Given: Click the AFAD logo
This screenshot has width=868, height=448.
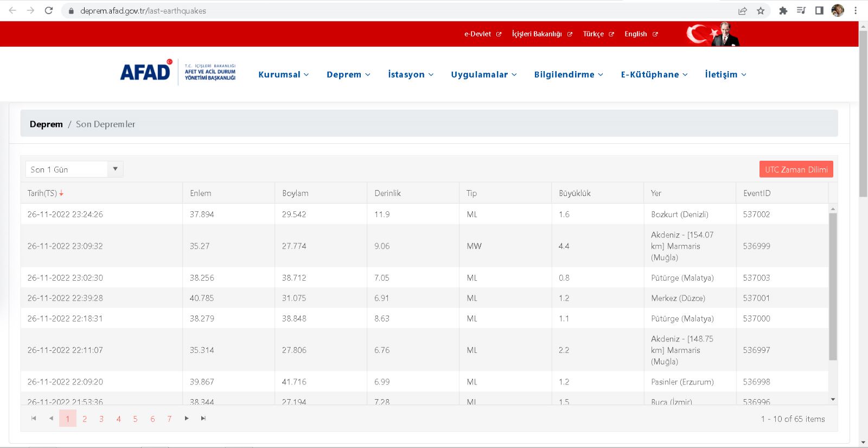Looking at the screenshot, I should point(178,72).
